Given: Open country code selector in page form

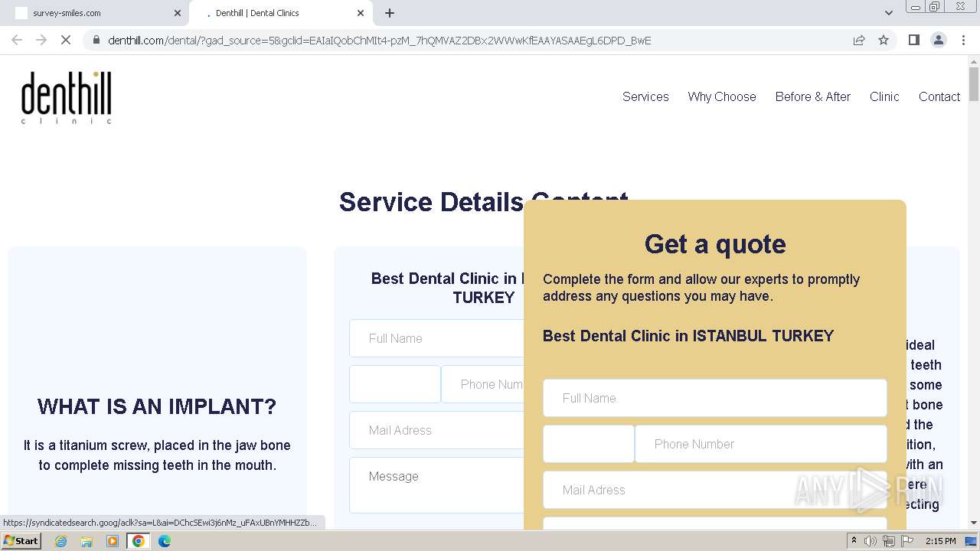Looking at the screenshot, I should [395, 384].
